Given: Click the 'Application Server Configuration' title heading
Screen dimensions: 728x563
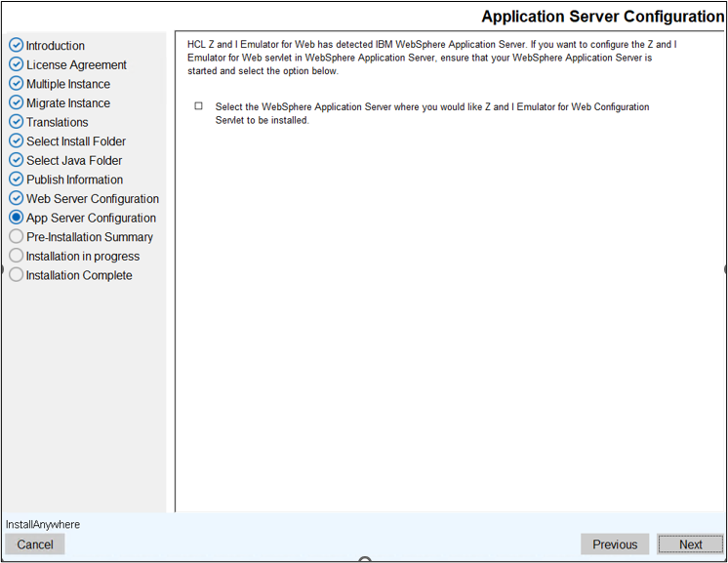Looking at the screenshot, I should [603, 17].
